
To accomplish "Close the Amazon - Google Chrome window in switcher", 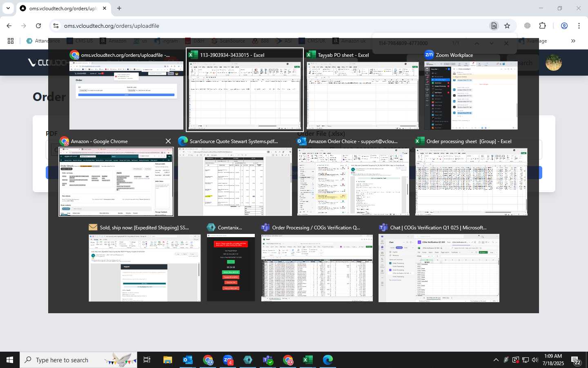I will tap(168, 141).
